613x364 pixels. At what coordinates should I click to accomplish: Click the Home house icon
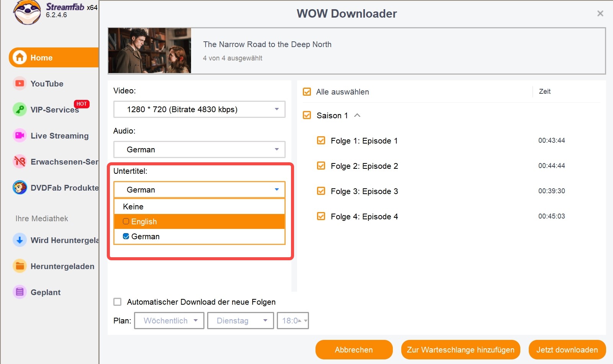20,57
